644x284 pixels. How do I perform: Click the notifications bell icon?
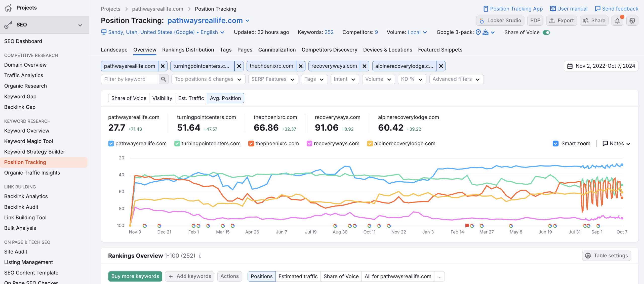(617, 21)
